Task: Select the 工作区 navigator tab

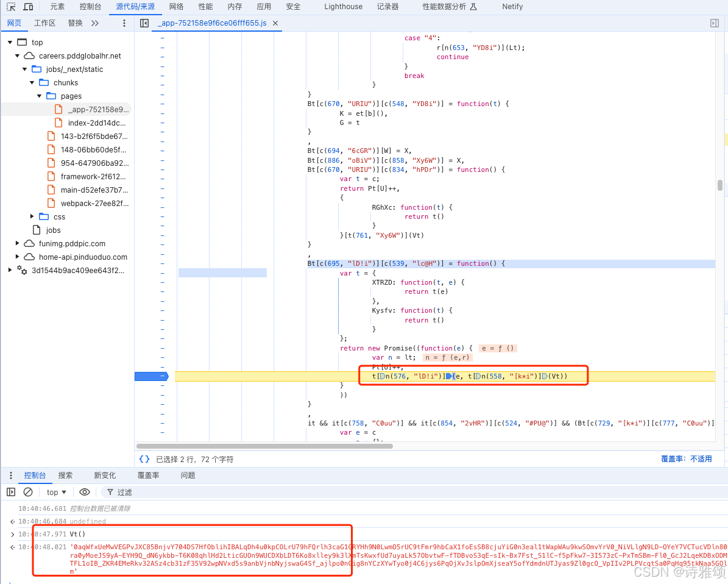Action: (x=44, y=23)
